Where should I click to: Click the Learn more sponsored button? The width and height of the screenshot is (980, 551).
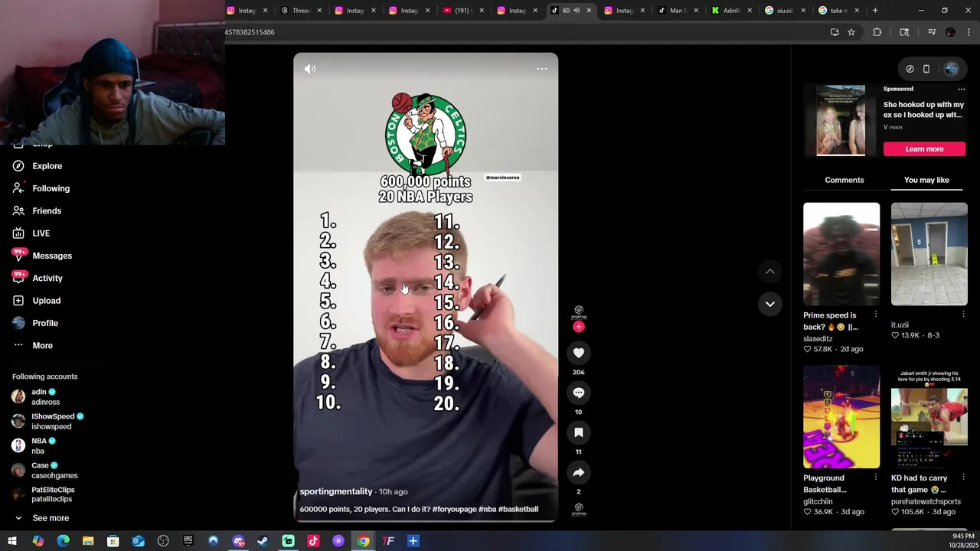(x=924, y=149)
